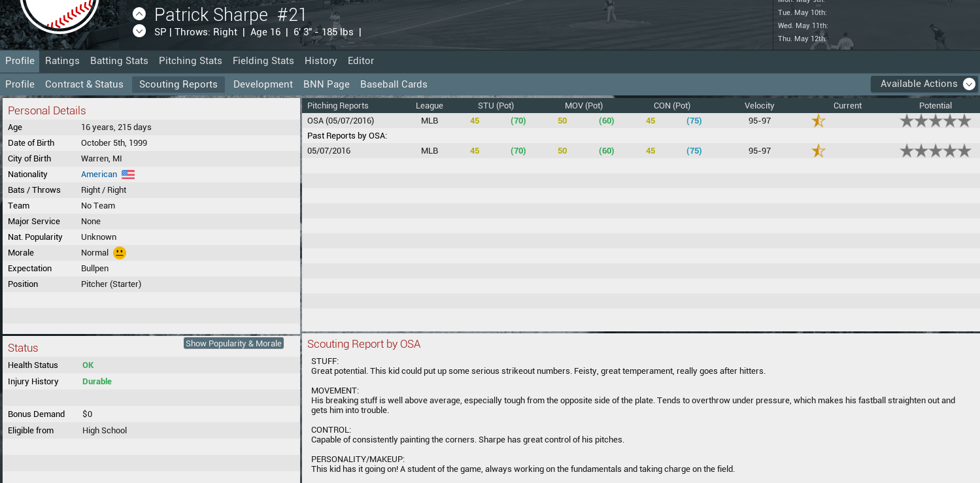Click the Show Popularity & Morale button
Screen dimensions: 980x483
(233, 344)
